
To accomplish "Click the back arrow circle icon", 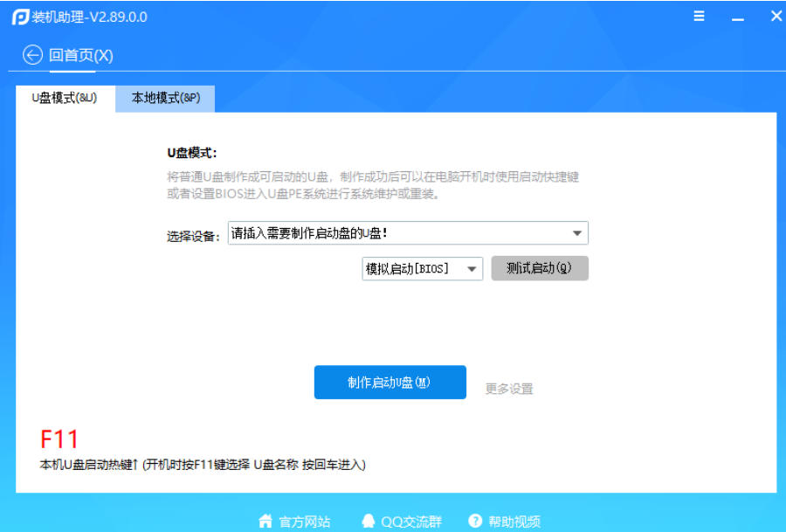I will click(31, 55).
